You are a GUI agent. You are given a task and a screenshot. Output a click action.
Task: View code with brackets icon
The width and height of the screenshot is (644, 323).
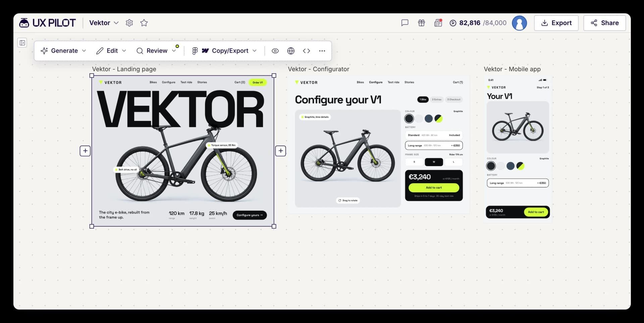point(306,51)
